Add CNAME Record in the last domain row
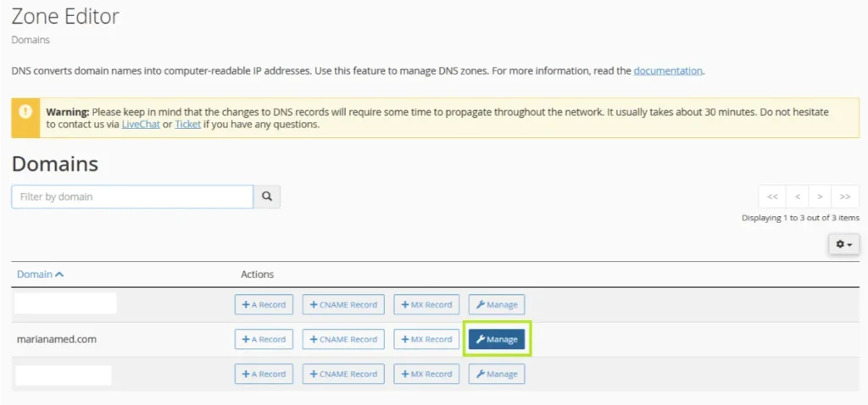Viewport: 868px width, 405px height. tap(343, 374)
